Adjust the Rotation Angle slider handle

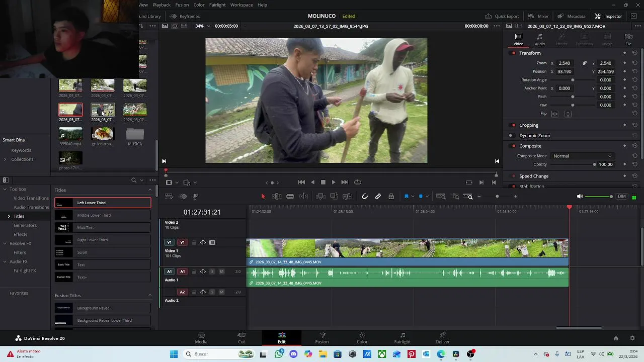pos(573,80)
